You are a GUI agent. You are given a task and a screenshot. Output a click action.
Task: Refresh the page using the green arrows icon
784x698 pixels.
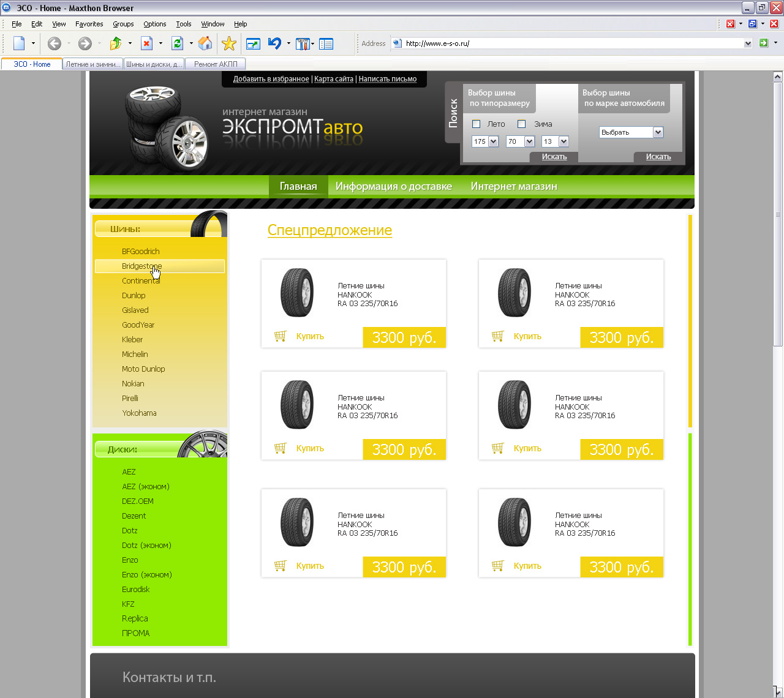177,43
